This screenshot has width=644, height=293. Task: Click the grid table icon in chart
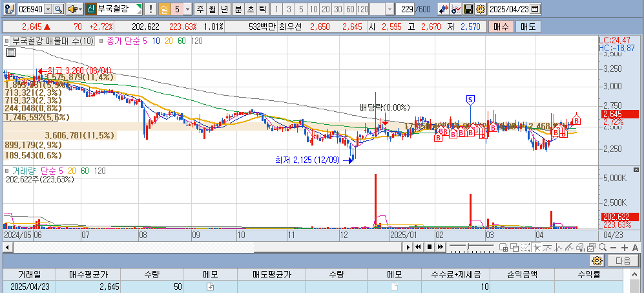coord(11,52)
